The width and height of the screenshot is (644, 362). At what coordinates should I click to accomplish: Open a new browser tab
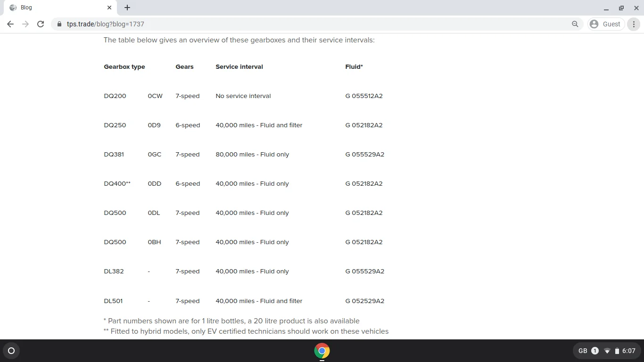coord(127,8)
